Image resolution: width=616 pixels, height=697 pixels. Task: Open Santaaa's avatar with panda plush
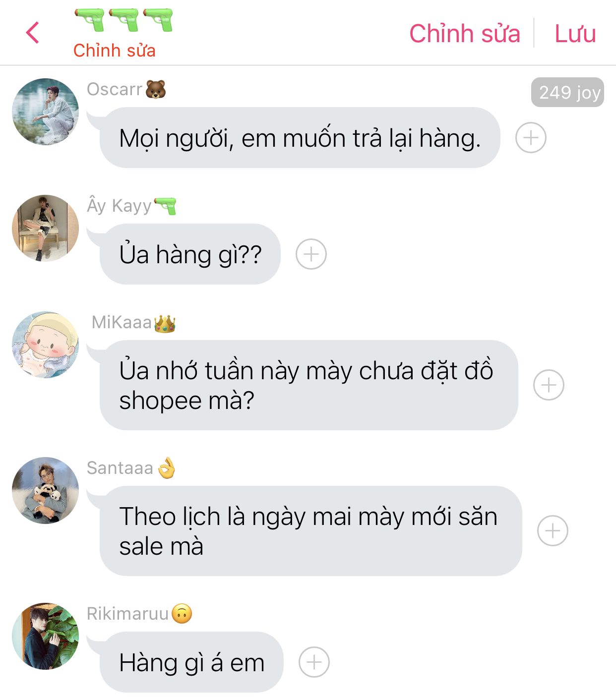pyautogui.click(x=45, y=490)
